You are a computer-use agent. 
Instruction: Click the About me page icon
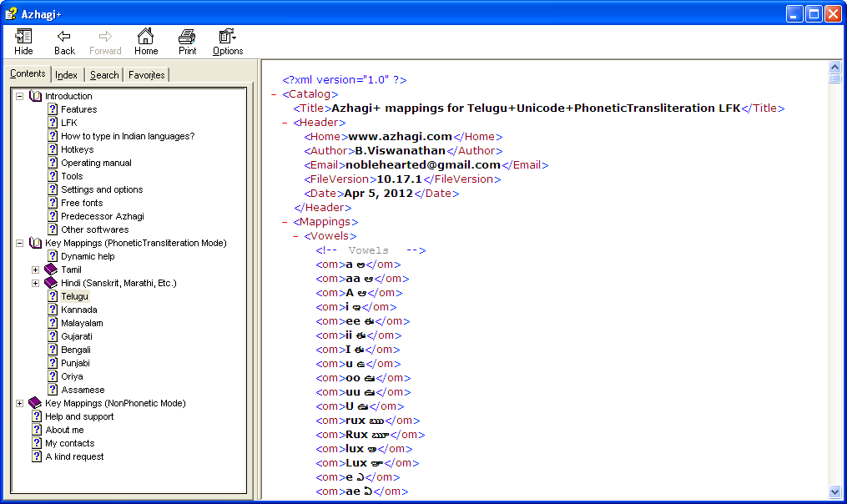(x=37, y=430)
